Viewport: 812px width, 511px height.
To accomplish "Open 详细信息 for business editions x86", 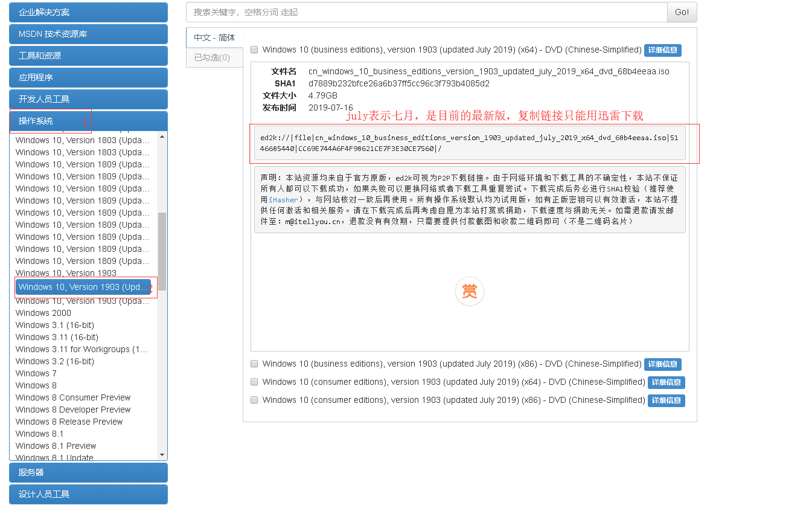I will click(663, 364).
